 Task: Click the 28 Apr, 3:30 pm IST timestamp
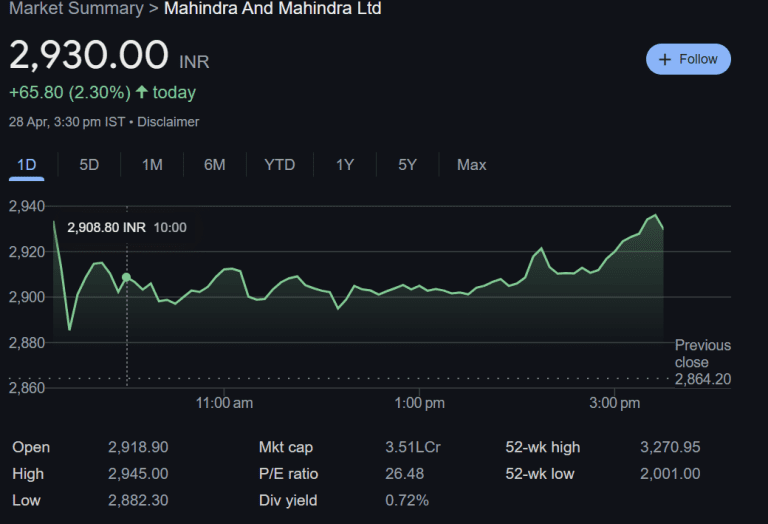pyautogui.click(x=67, y=122)
